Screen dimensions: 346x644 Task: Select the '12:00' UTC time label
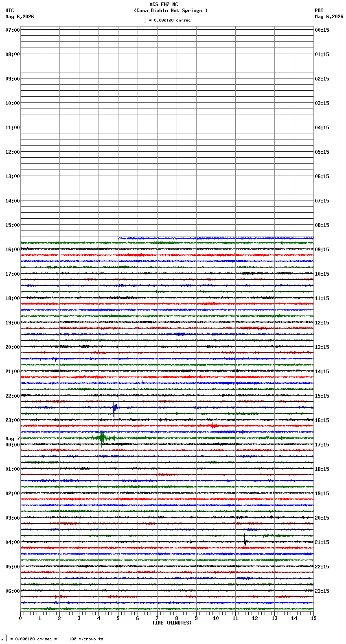(12, 152)
